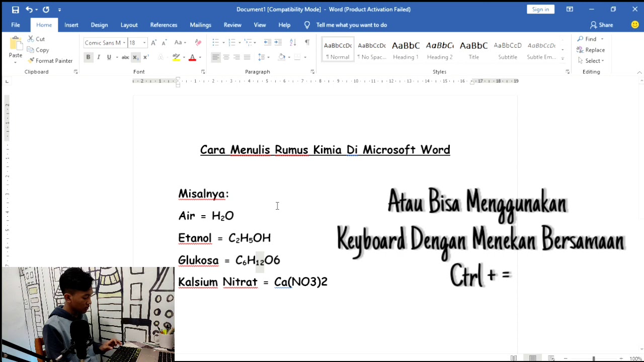Toggle Bold formatting

pos(88,57)
